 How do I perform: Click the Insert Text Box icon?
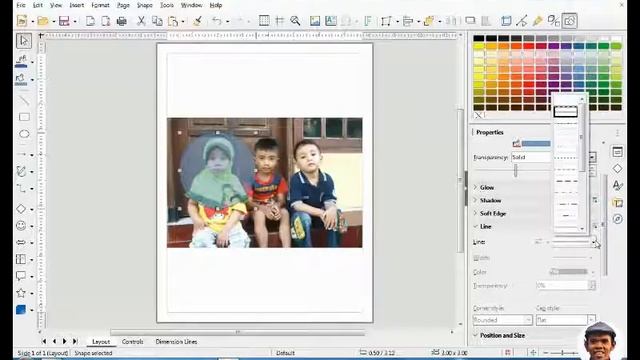coord(331,21)
